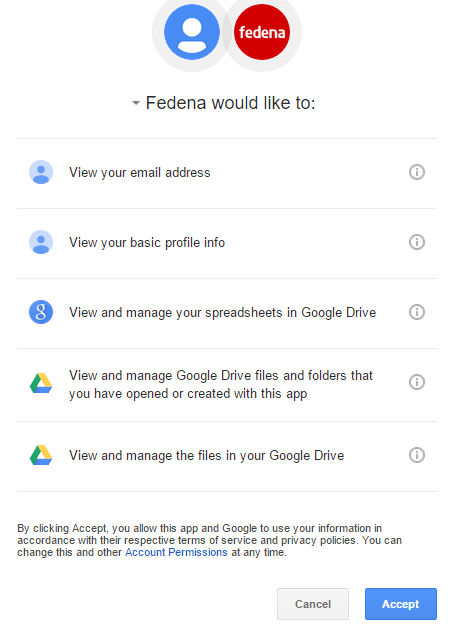Select View and manage your spreadsheets row text

(x=222, y=313)
